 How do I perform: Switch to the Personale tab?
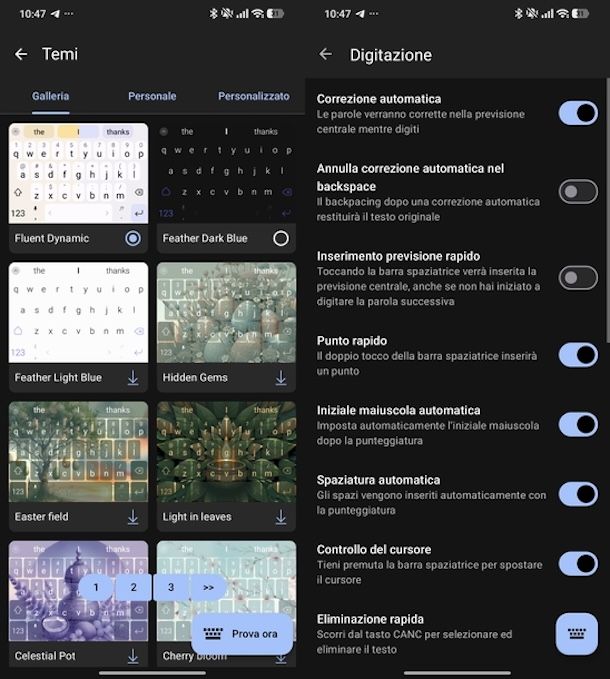[152, 96]
